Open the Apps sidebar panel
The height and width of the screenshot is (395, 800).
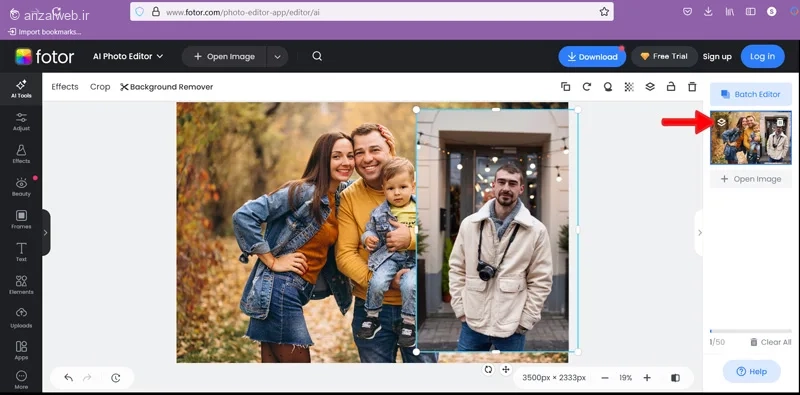point(21,351)
